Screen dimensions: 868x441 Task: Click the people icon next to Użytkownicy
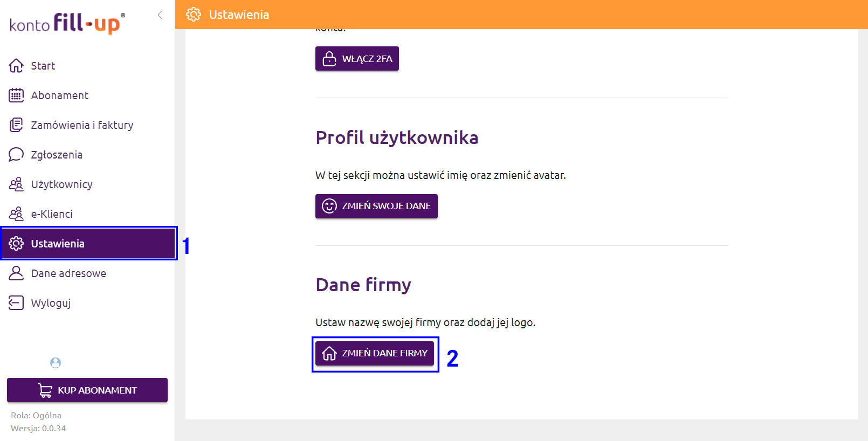click(16, 184)
